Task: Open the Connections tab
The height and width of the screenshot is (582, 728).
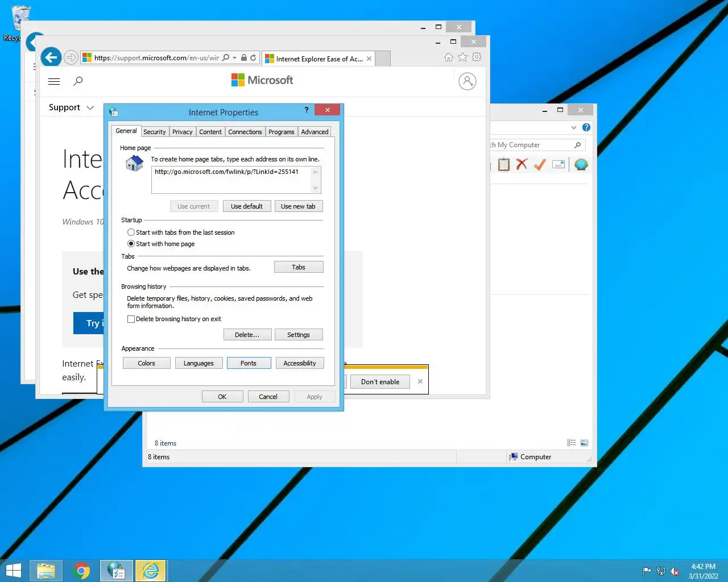Action: 245,132
